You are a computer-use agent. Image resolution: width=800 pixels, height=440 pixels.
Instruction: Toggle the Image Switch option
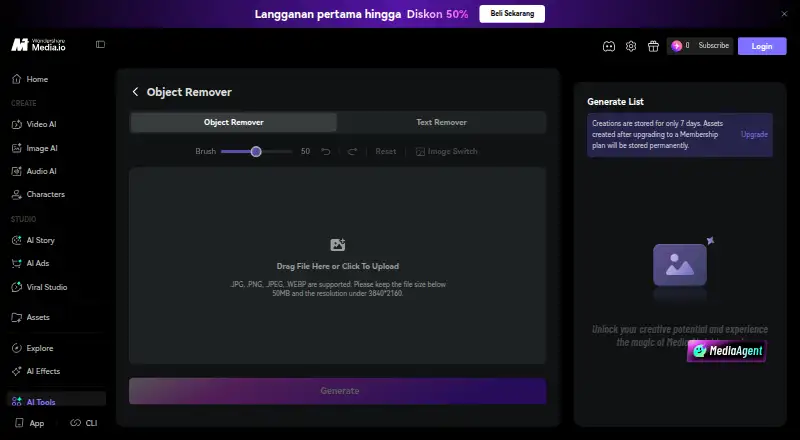point(446,152)
